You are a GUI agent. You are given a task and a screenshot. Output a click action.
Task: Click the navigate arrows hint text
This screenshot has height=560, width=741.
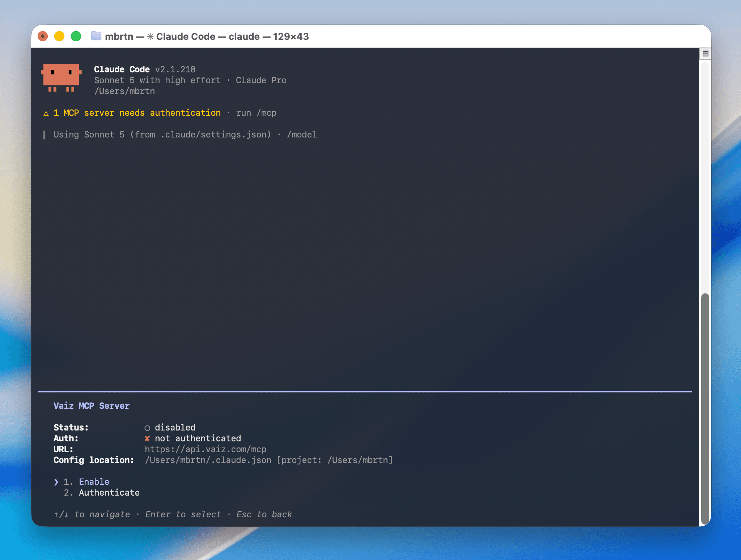[92, 514]
